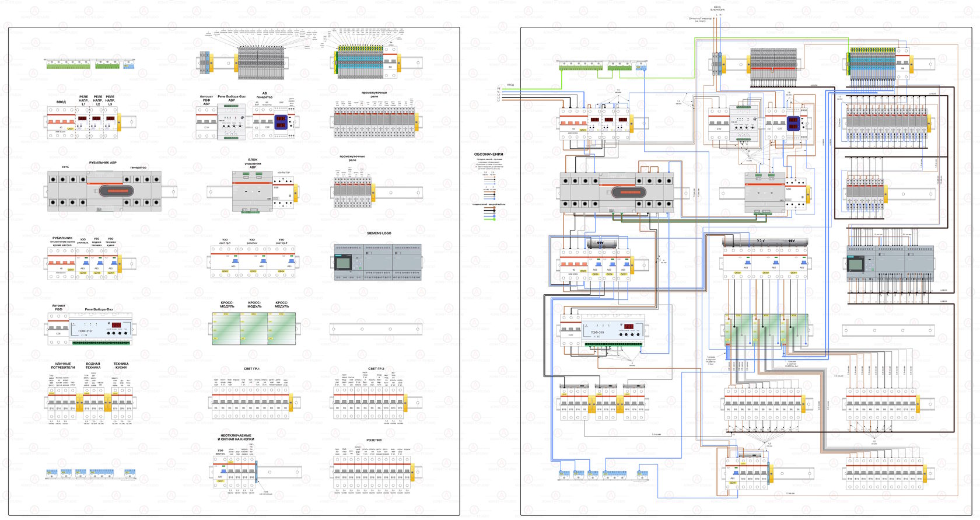
Task: Click the SIEMENS LOGO heading
Action: [379, 233]
